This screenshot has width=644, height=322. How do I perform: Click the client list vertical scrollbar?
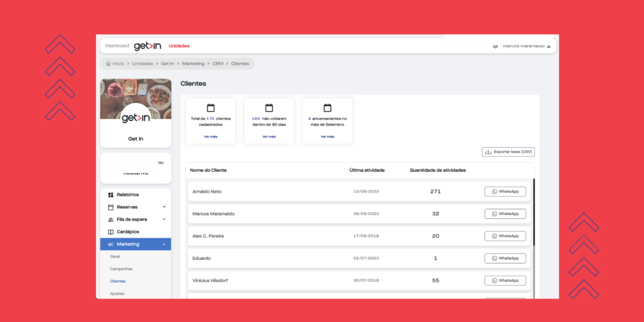click(534, 215)
